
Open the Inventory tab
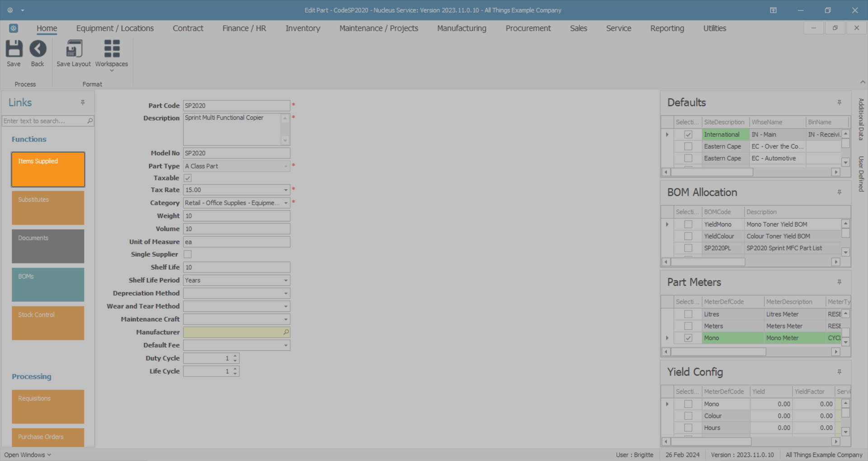[303, 28]
